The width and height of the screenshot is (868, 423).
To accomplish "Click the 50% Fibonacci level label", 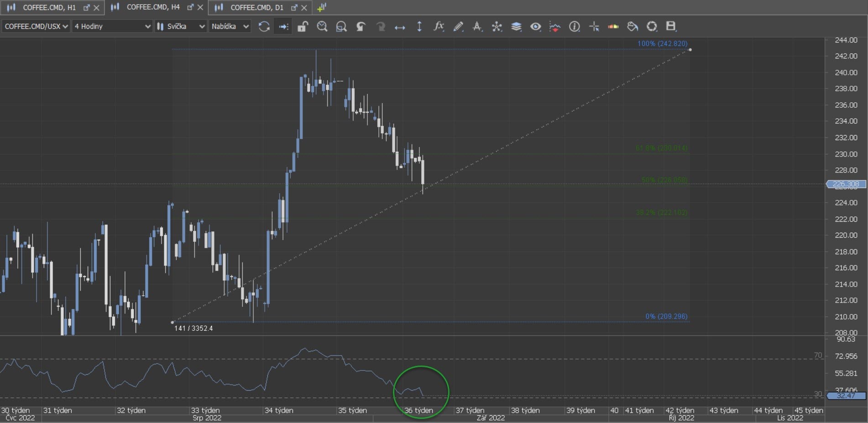I will click(664, 180).
